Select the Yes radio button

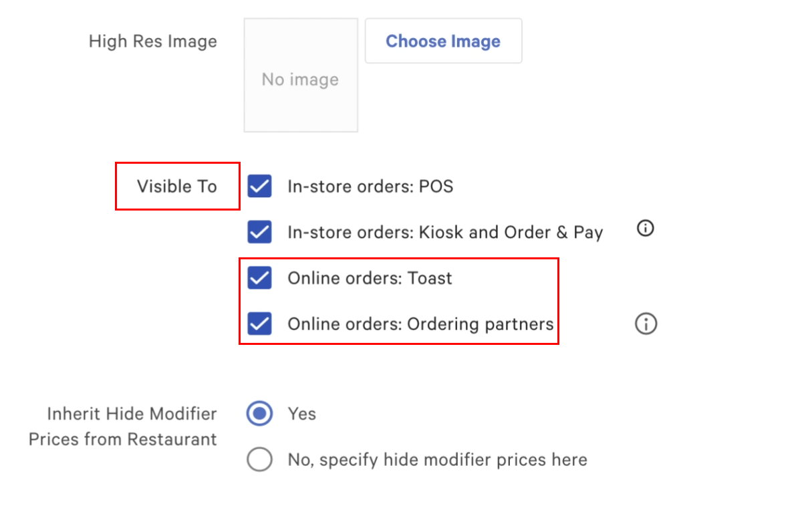tap(260, 414)
